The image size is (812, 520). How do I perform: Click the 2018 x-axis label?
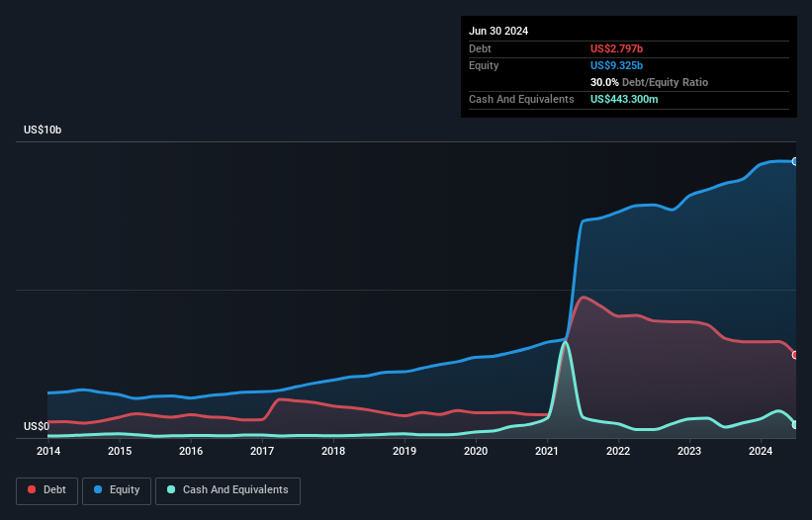333,451
